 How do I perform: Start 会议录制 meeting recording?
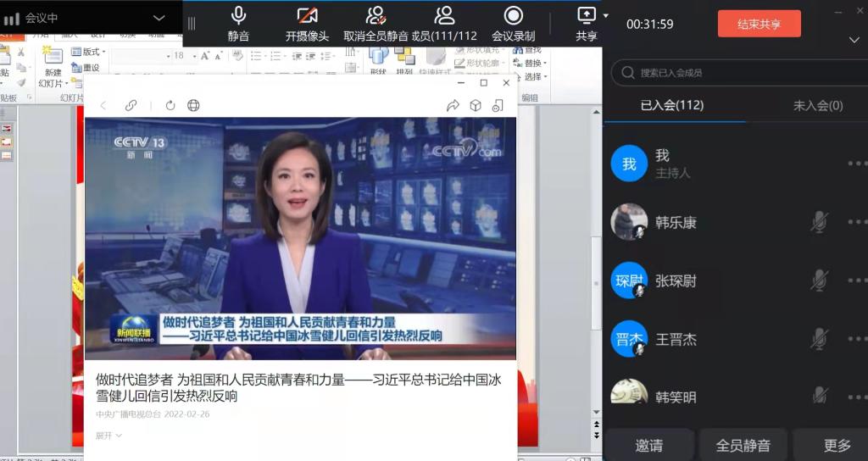click(513, 16)
